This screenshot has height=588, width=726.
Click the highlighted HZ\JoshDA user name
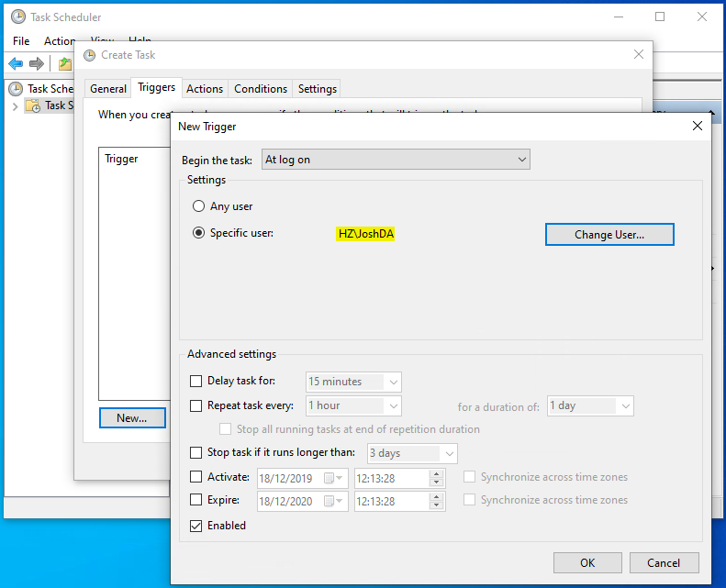tap(366, 234)
